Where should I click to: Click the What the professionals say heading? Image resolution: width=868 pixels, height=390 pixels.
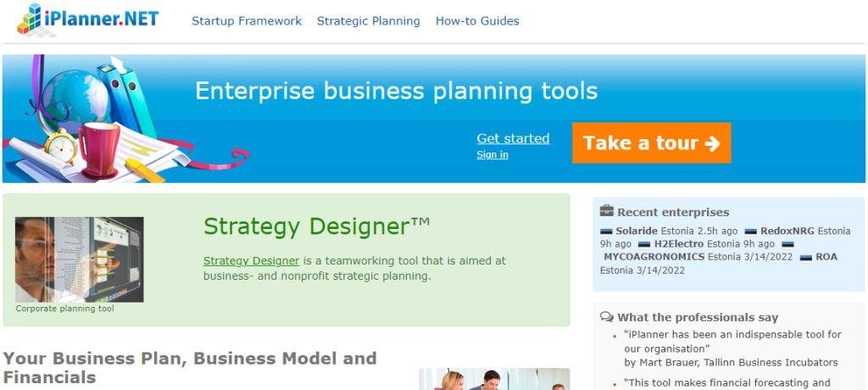[698, 317]
